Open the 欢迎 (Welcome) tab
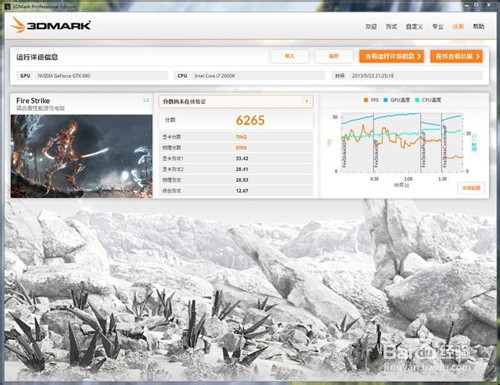The width and height of the screenshot is (500, 385). coord(371,26)
